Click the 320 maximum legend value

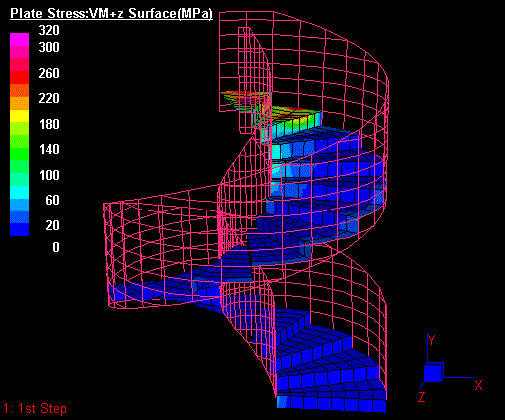(49, 30)
